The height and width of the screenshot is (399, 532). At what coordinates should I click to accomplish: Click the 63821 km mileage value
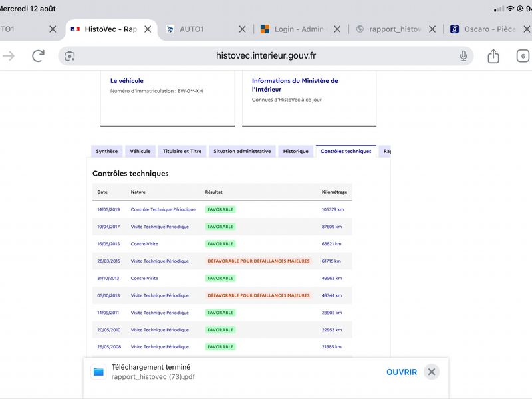[331, 244]
